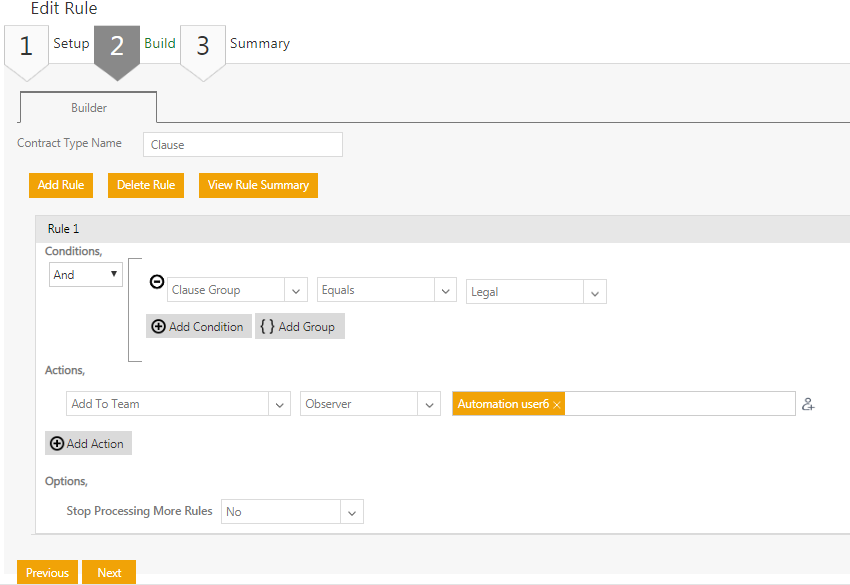Screen dimensions: 850x585
Task: Open the And condition operator dropdown
Action: coord(86,274)
